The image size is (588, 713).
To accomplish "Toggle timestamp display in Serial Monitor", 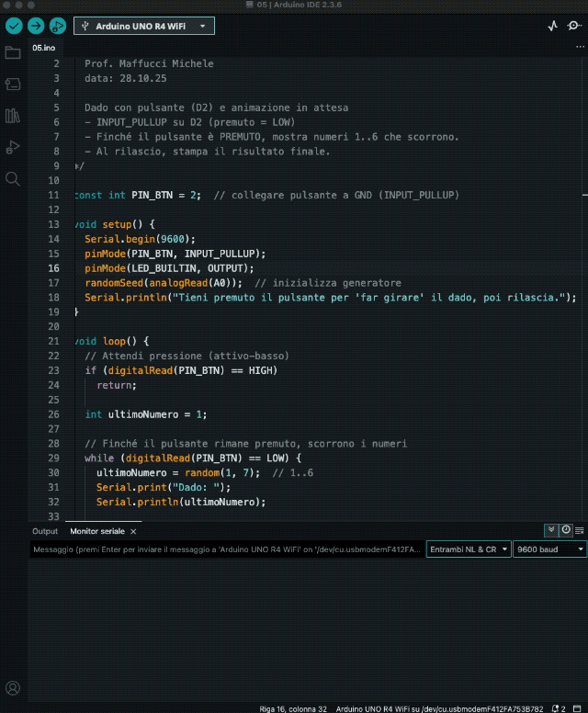I will point(565,530).
